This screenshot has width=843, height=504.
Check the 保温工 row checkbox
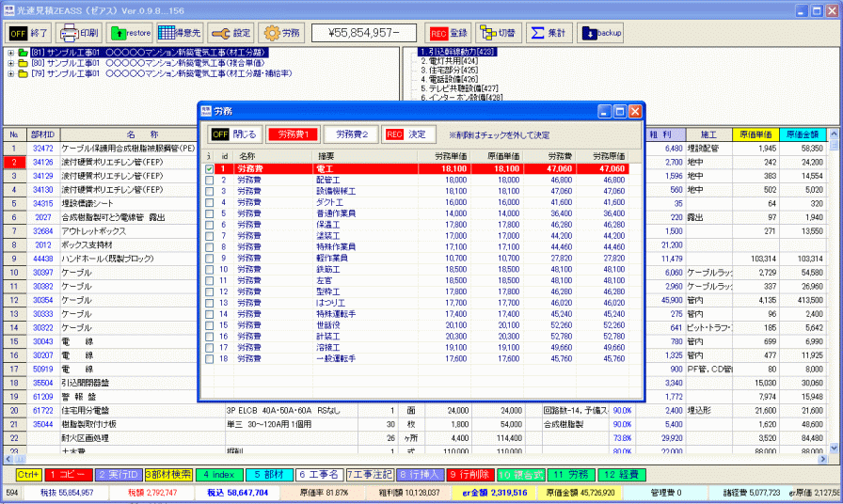point(209,225)
